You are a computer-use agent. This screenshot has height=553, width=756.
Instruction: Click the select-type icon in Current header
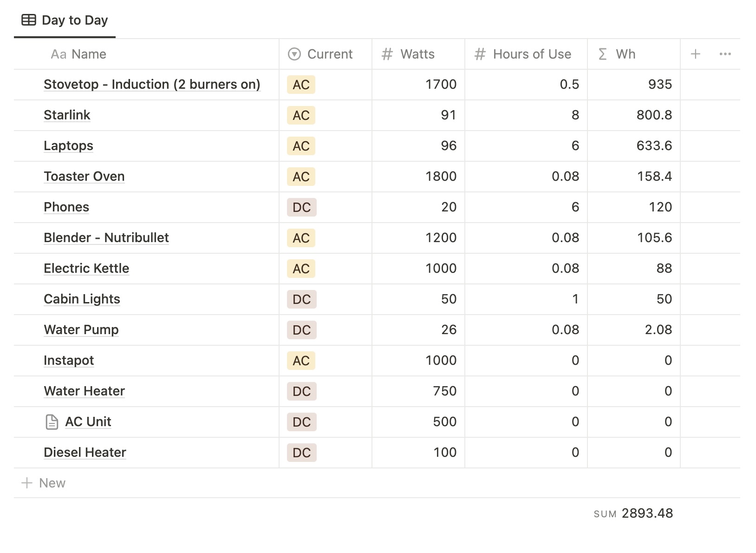coord(294,54)
